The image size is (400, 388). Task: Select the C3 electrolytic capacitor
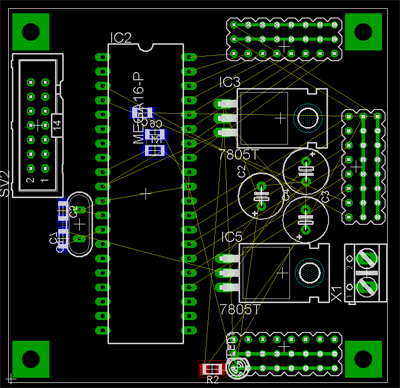tap(306, 220)
